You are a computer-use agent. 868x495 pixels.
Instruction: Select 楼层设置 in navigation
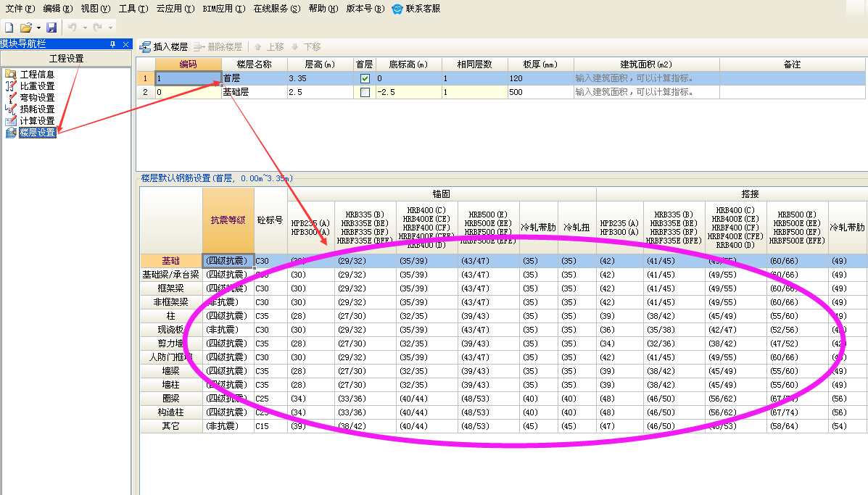pos(37,132)
